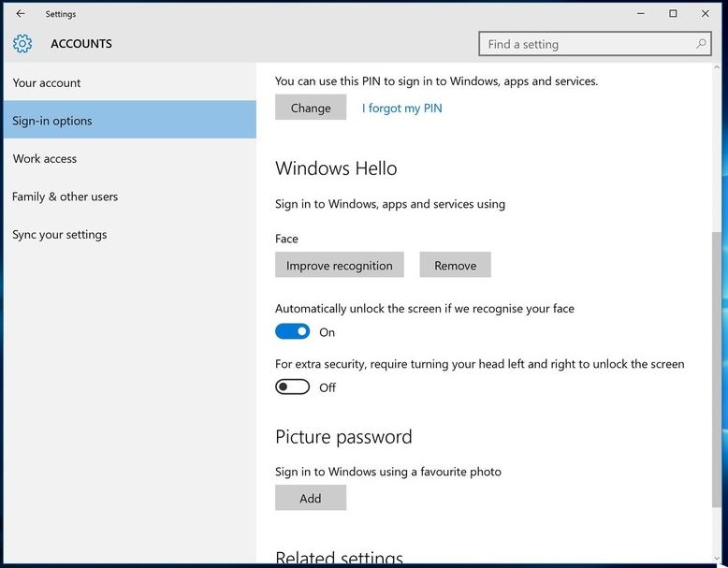Viewport: 728px width, 568px height.
Task: Click Improve recognition button
Action: pos(340,265)
